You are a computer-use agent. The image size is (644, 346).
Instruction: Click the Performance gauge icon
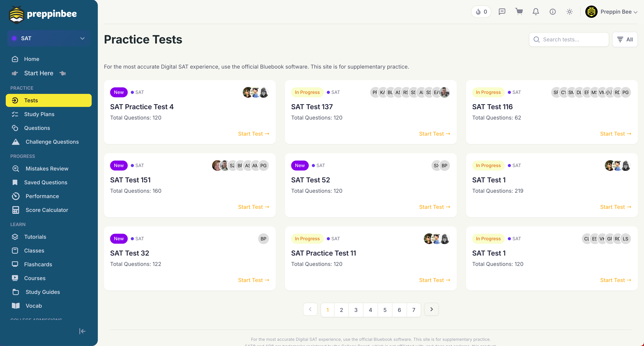point(16,196)
